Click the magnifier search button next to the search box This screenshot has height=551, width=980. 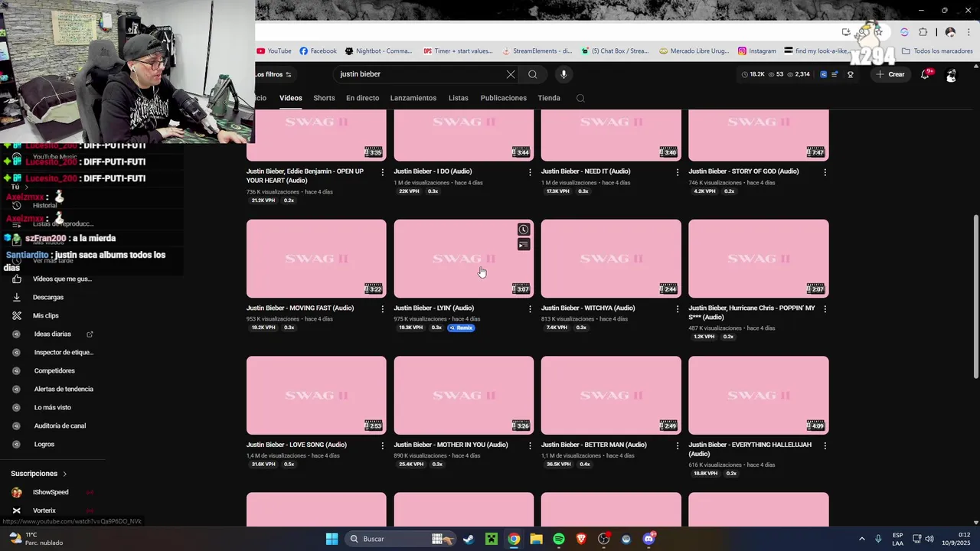point(532,74)
